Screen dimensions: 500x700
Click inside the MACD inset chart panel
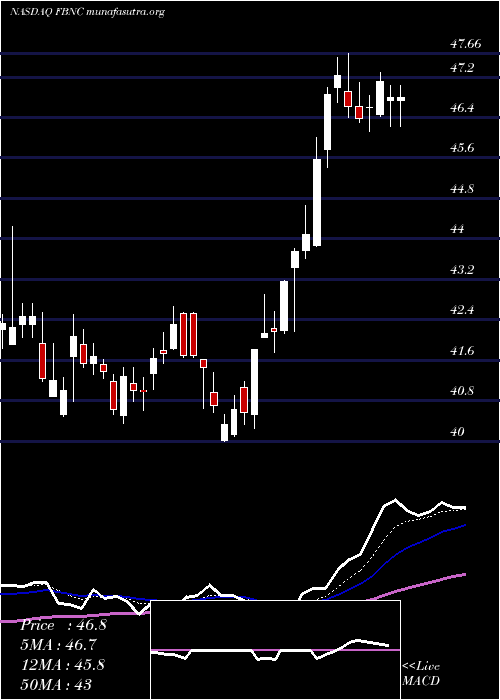click(x=275, y=650)
